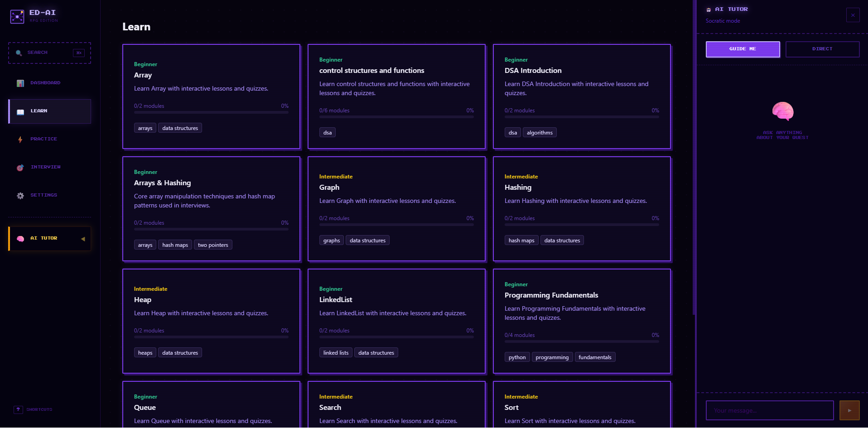Open the Heap course title

(x=143, y=299)
